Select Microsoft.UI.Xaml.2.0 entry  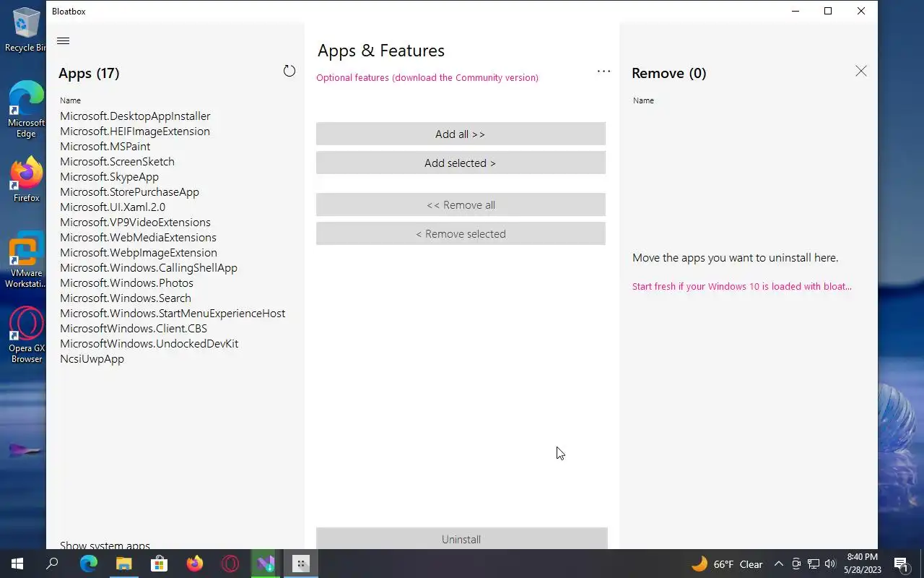pyautogui.click(x=113, y=207)
